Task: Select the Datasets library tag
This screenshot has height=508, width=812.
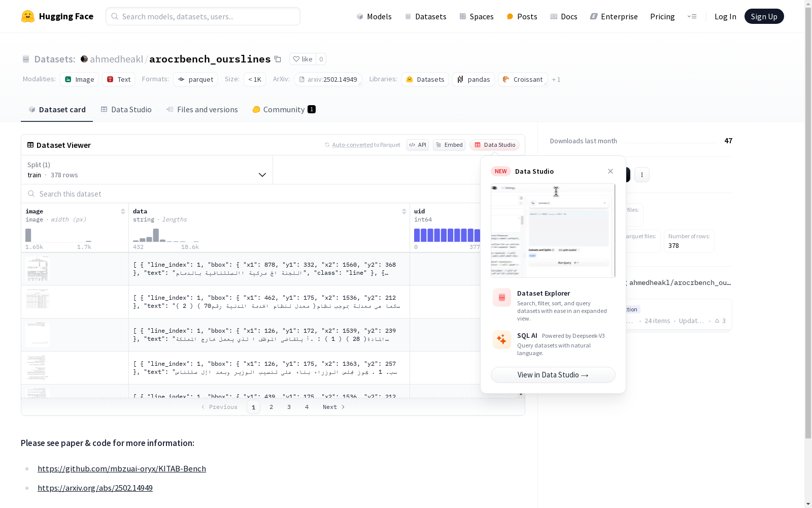Action: point(425,79)
